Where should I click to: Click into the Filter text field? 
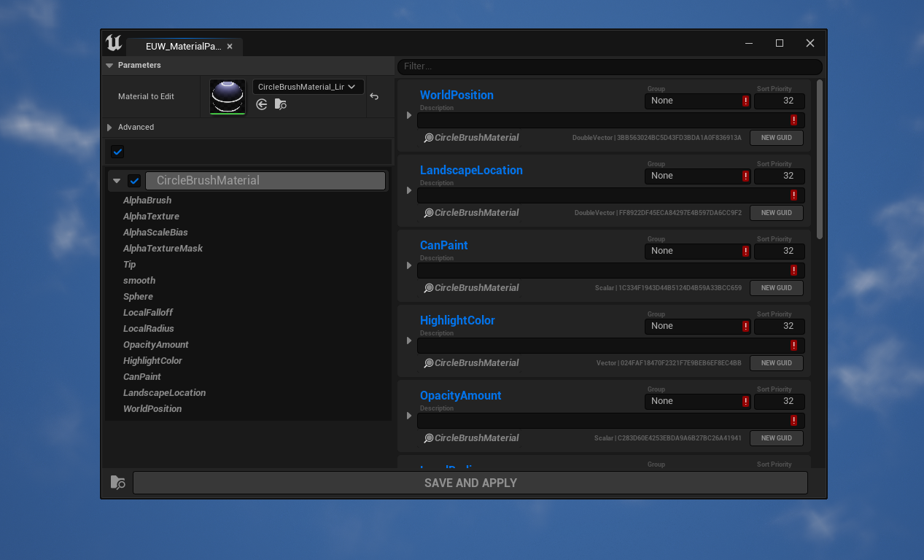[x=609, y=66]
